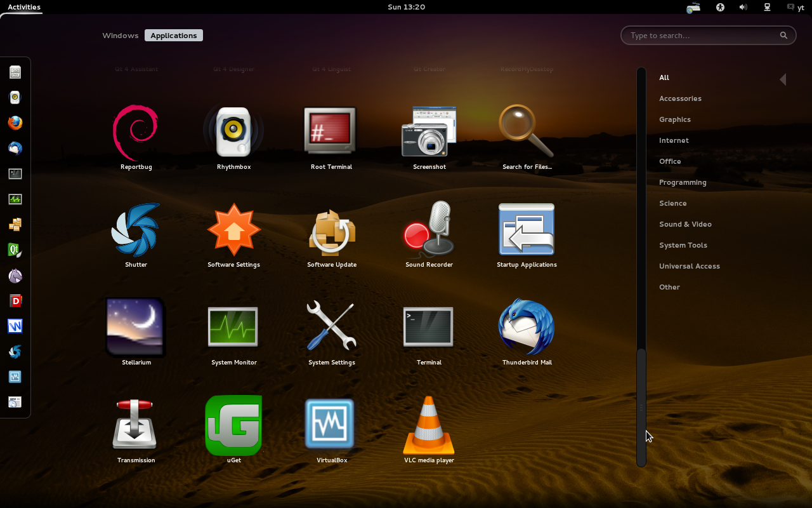Click the red D icon in the dash
This screenshot has width=812, height=508.
pyautogui.click(x=15, y=301)
